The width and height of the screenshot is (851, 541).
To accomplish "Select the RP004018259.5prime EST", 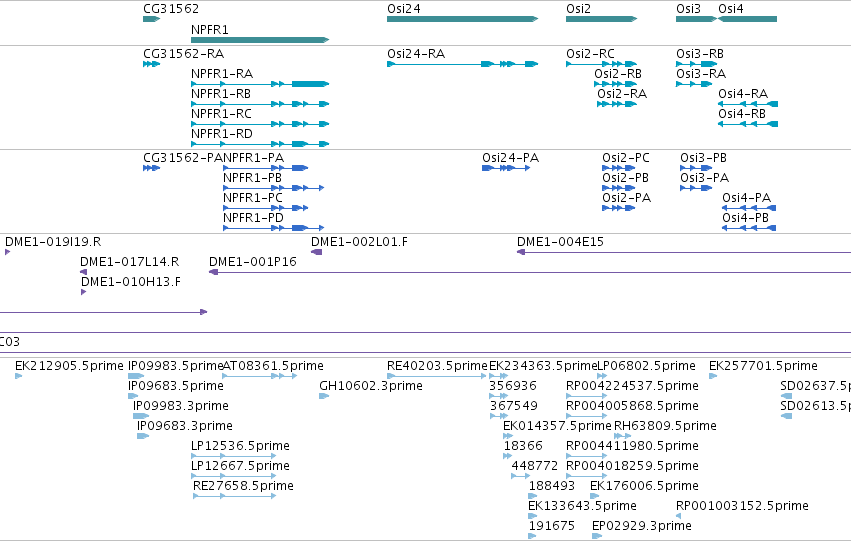I will [x=586, y=476].
